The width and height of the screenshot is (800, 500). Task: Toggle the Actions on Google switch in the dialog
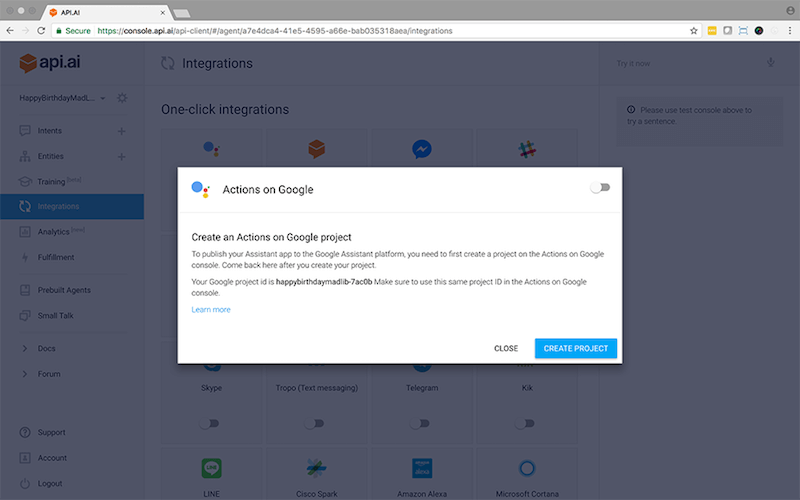600,187
